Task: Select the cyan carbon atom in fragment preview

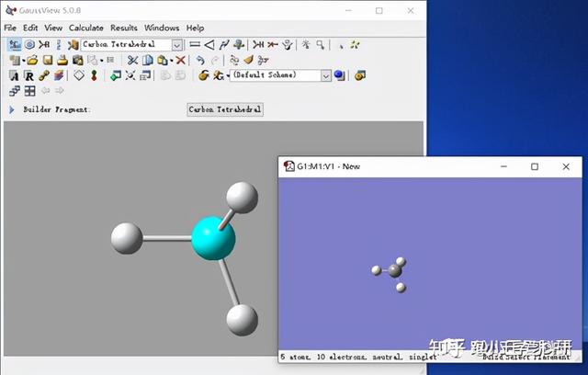Action: (213, 238)
